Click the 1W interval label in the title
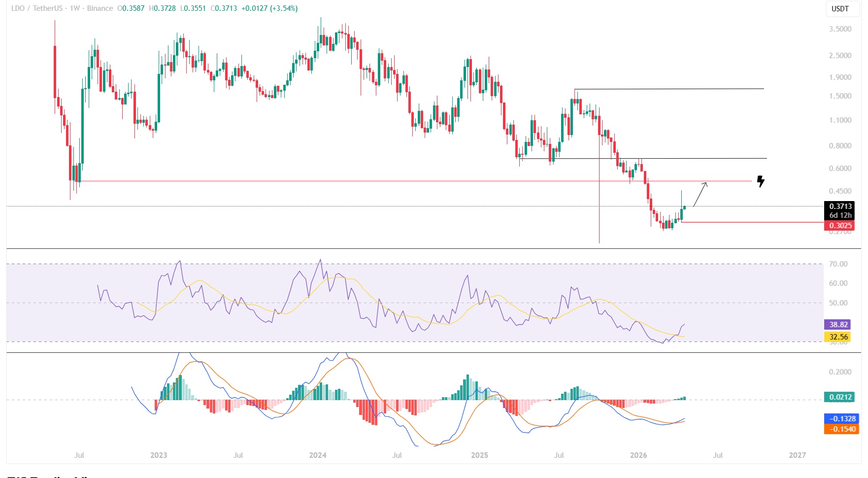This screenshot has height=478, width=868. click(x=75, y=8)
